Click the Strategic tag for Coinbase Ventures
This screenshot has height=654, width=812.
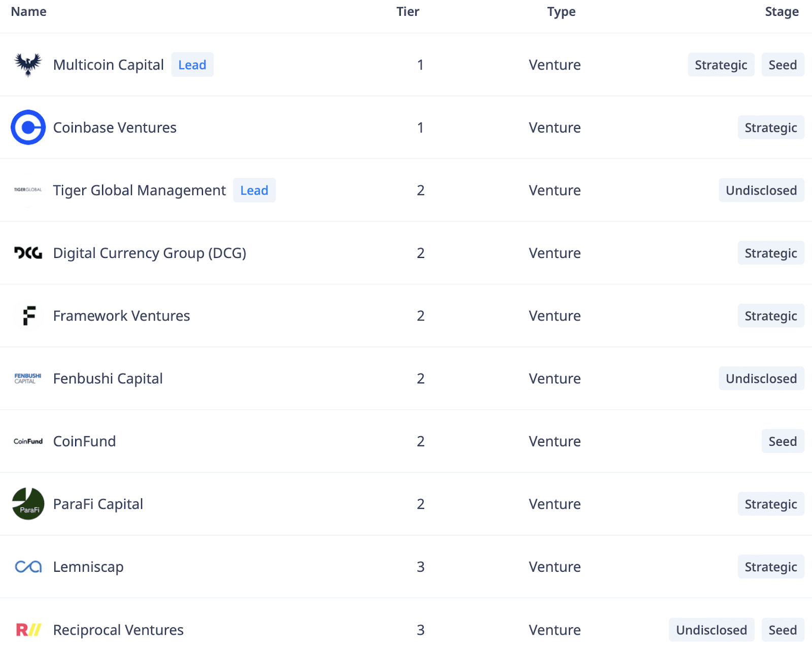[x=770, y=128]
